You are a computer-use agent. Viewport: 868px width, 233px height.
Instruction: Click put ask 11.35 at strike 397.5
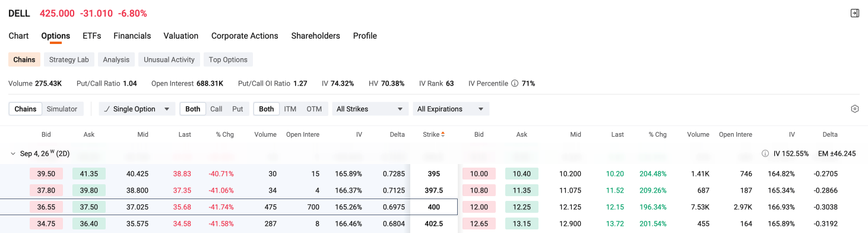522,190
